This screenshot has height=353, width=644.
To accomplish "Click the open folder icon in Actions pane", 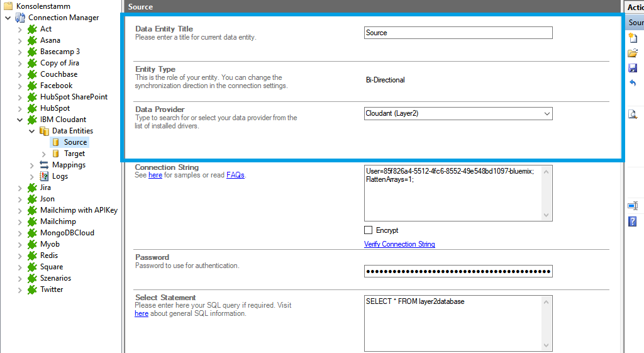I will click(633, 53).
